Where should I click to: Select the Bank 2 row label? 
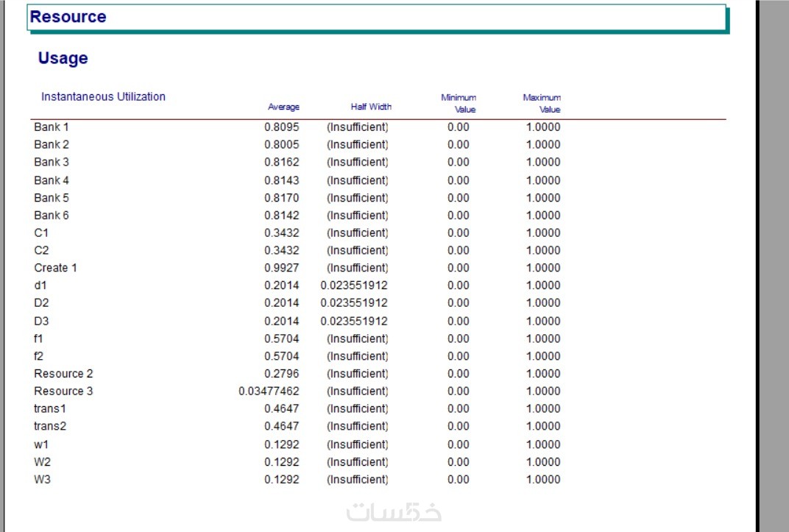click(52, 144)
